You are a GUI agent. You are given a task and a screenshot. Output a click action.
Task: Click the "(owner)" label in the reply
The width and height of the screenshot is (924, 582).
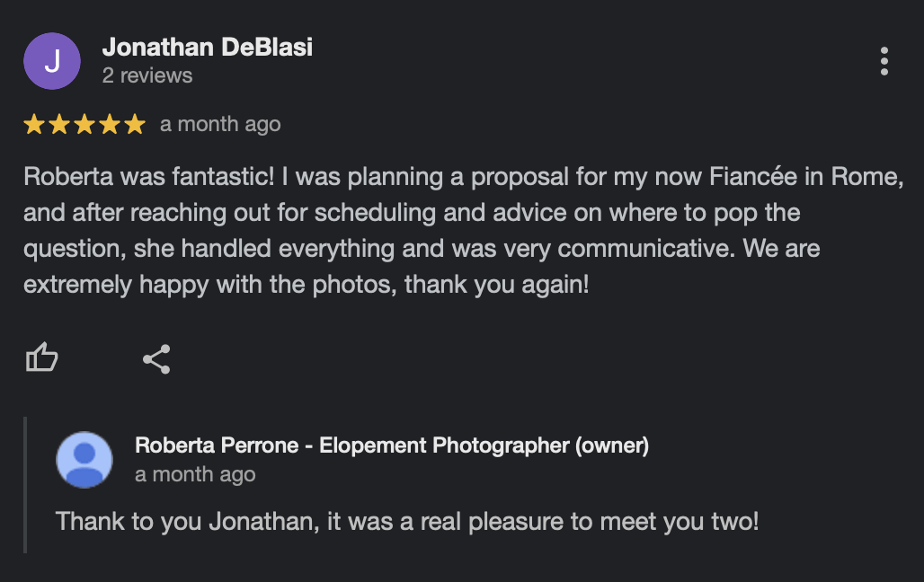tap(612, 445)
